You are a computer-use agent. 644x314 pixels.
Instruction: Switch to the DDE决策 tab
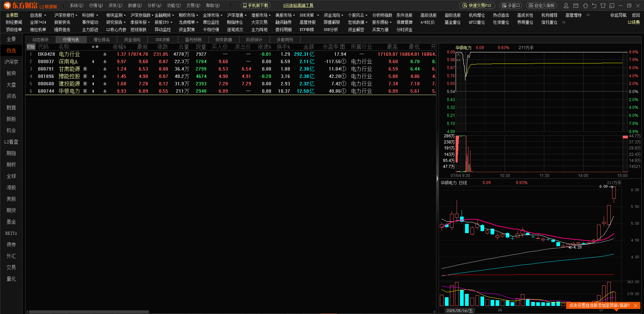163,40
